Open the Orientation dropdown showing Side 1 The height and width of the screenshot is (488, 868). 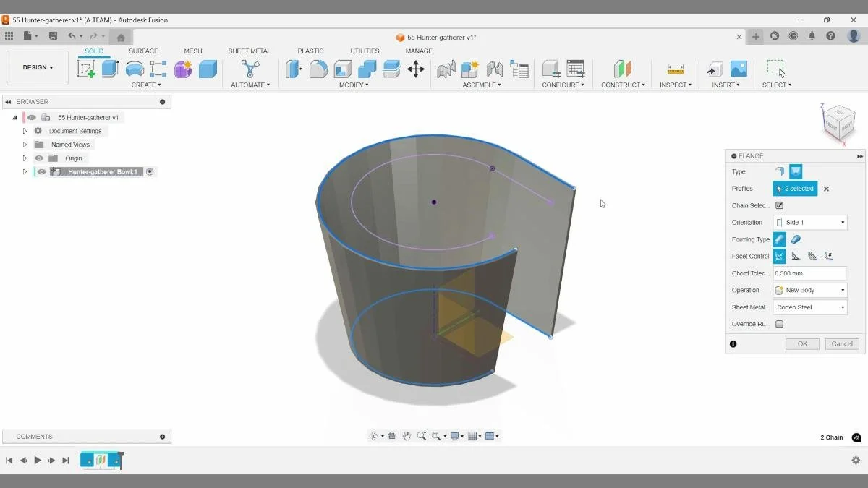click(x=809, y=222)
